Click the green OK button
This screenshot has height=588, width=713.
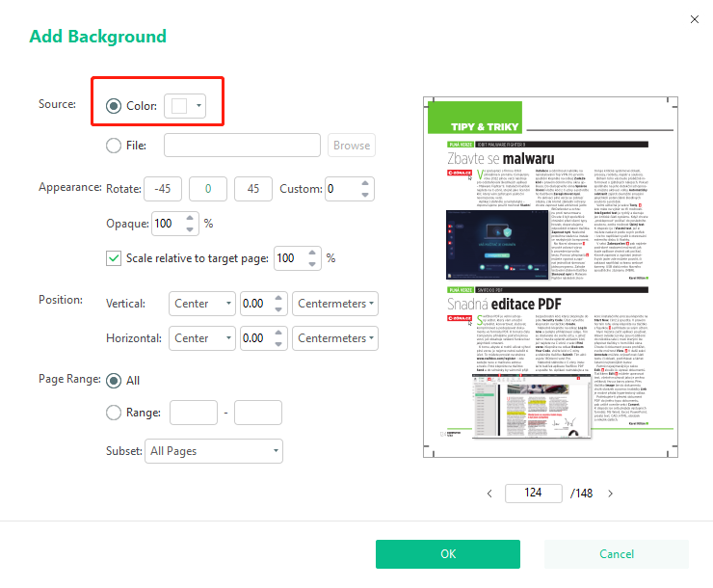click(448, 554)
